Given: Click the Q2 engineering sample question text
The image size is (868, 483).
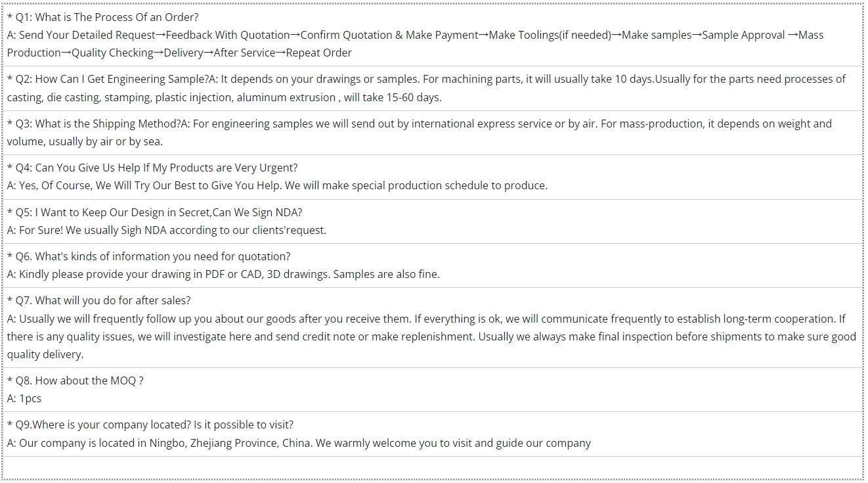Looking at the screenshot, I should pos(108,79).
